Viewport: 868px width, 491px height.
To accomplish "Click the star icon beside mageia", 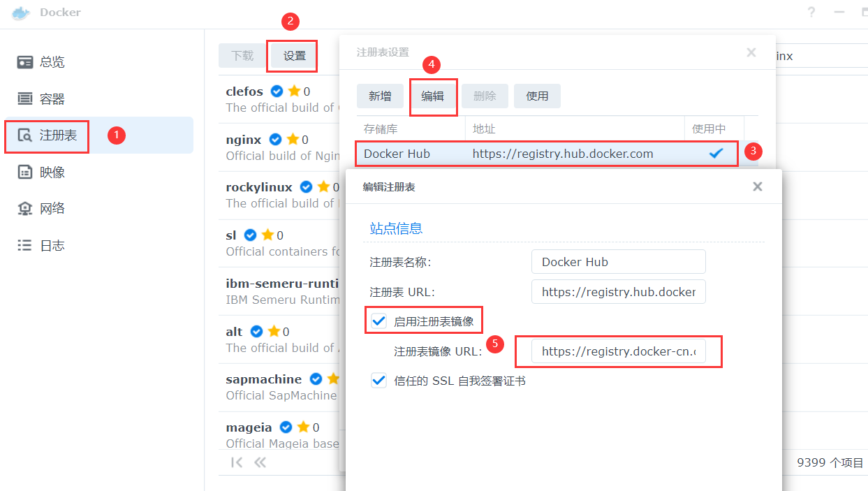I will point(303,427).
